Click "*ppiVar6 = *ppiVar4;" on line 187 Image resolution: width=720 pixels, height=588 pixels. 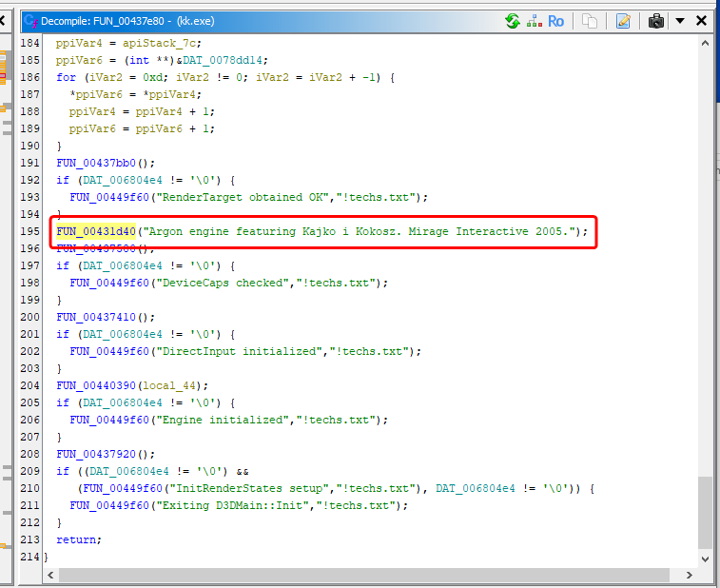(x=135, y=94)
